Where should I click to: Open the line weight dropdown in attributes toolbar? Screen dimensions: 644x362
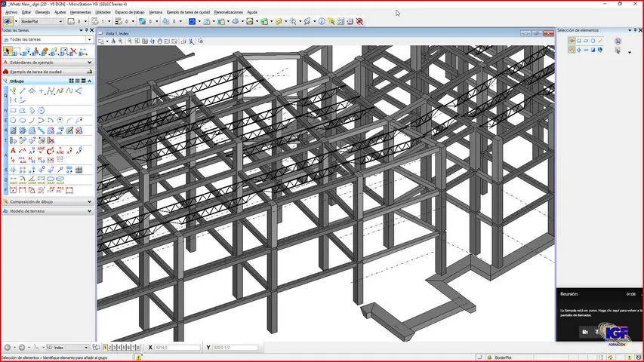pyautogui.click(x=133, y=21)
